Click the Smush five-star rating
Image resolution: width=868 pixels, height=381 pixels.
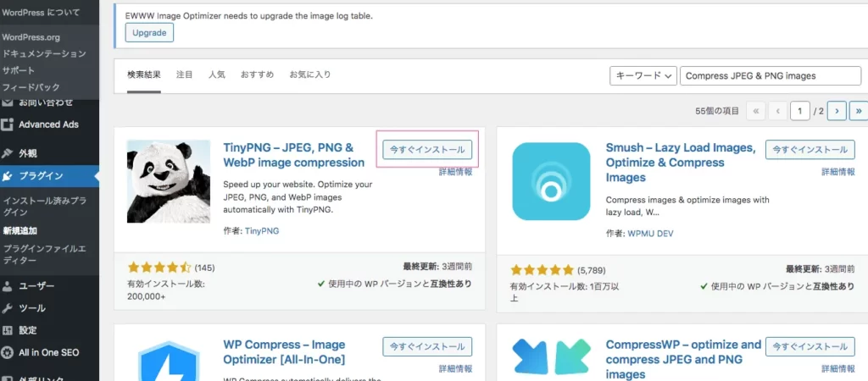click(x=542, y=270)
